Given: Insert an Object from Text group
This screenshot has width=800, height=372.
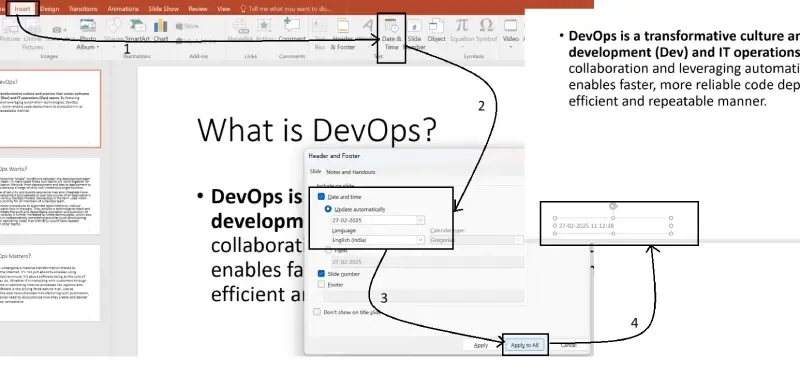Looking at the screenshot, I should click(x=436, y=31).
